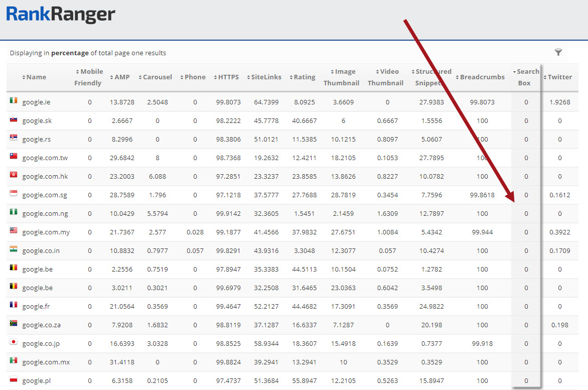The width and height of the screenshot is (588, 390).
Task: Sort by the HTTPS column header
Action: (228, 77)
